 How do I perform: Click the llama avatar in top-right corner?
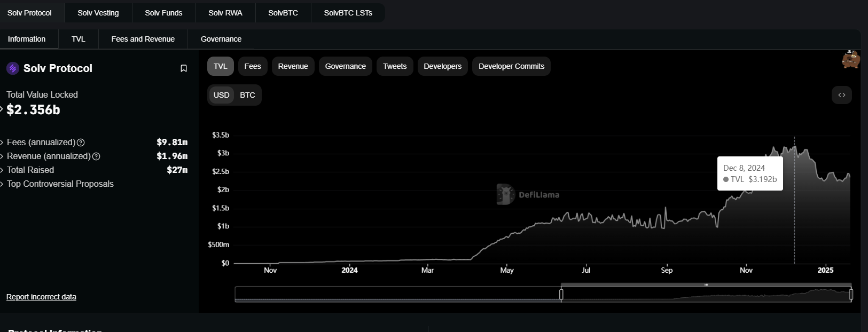[x=850, y=59]
